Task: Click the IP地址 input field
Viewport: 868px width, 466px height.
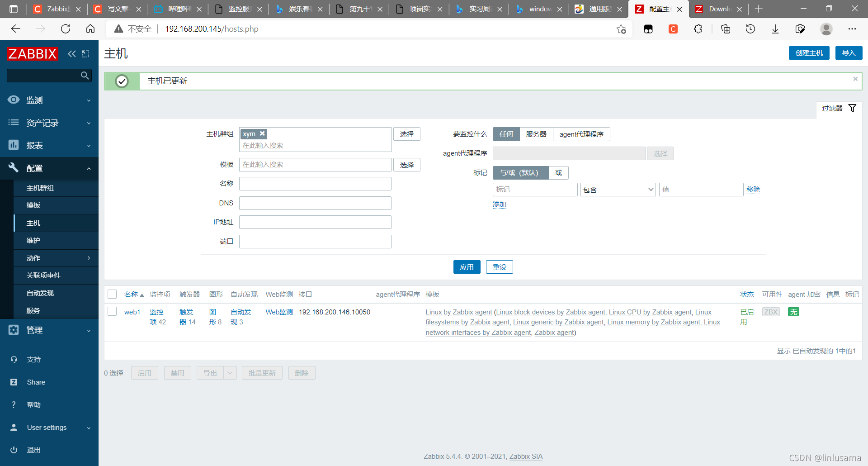Action: pyautogui.click(x=315, y=222)
